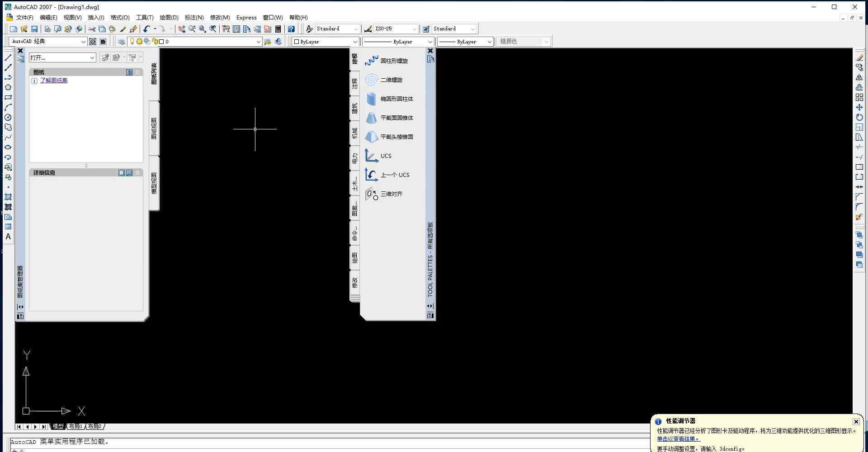Open the lineweight ByLayer dropdown
Image resolution: width=868 pixels, height=452 pixels.
tap(465, 42)
